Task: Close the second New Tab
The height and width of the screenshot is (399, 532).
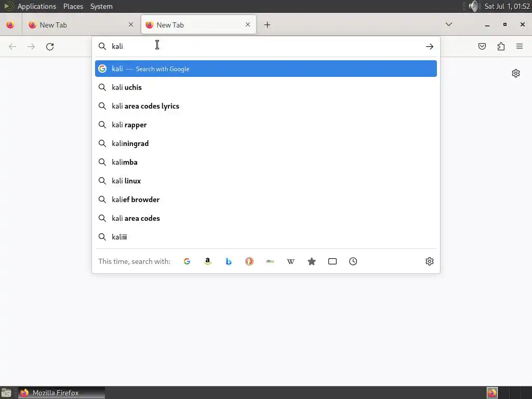Action: coord(248,24)
